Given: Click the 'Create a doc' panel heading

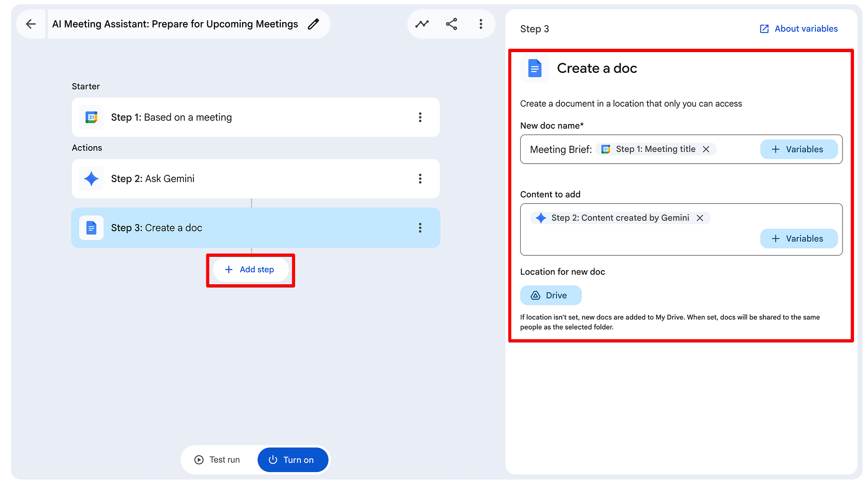Looking at the screenshot, I should tap(597, 69).
